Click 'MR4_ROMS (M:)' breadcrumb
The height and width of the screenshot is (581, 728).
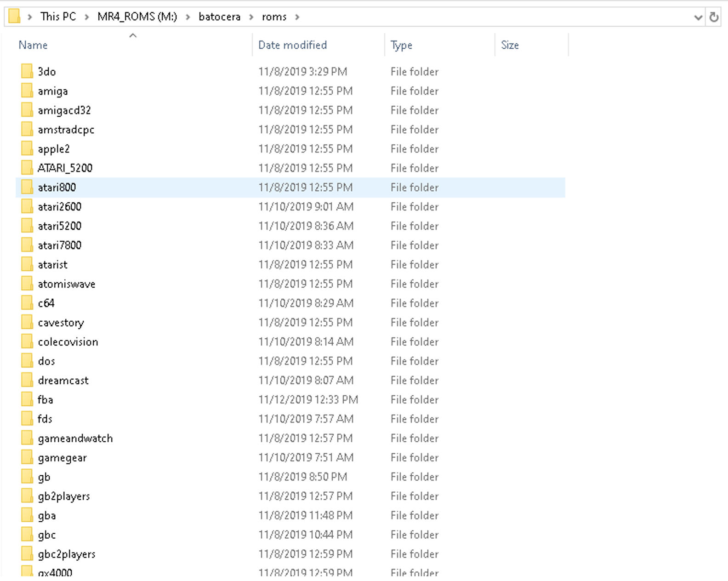pyautogui.click(x=137, y=17)
